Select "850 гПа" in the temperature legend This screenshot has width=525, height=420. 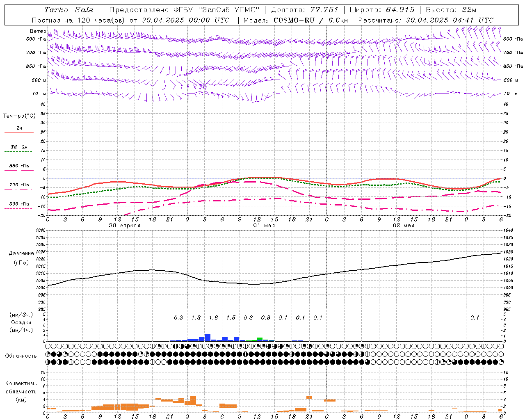coord(19,166)
